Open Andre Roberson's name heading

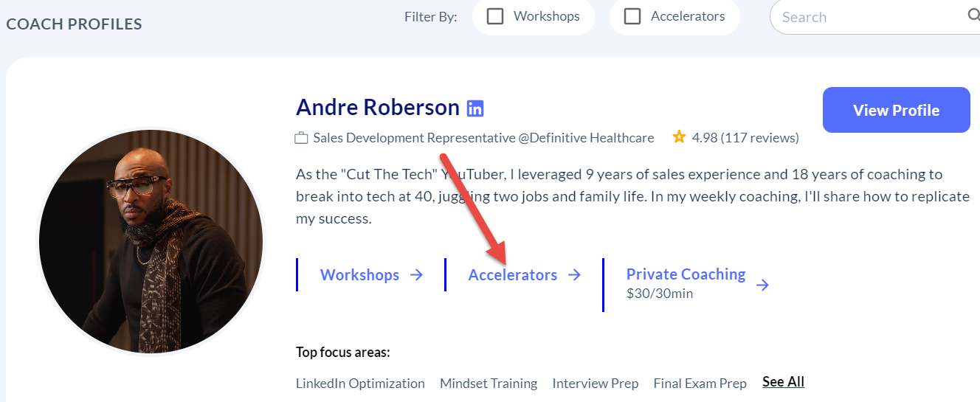pos(377,108)
